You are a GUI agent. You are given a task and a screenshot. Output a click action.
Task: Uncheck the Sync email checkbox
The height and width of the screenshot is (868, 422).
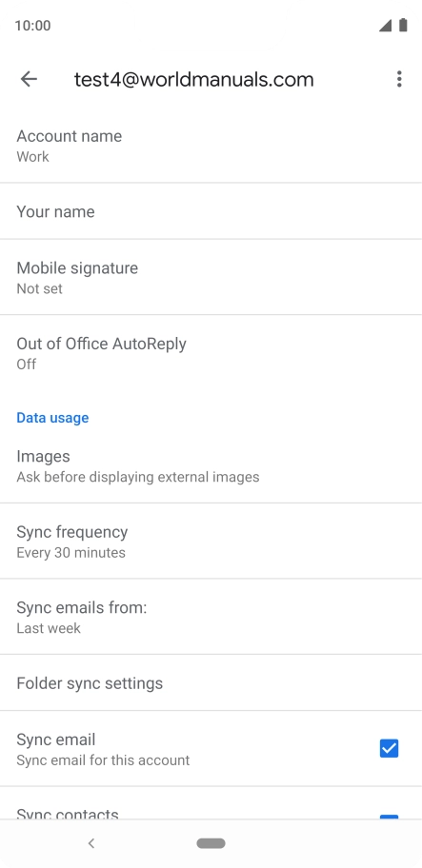[x=389, y=748]
